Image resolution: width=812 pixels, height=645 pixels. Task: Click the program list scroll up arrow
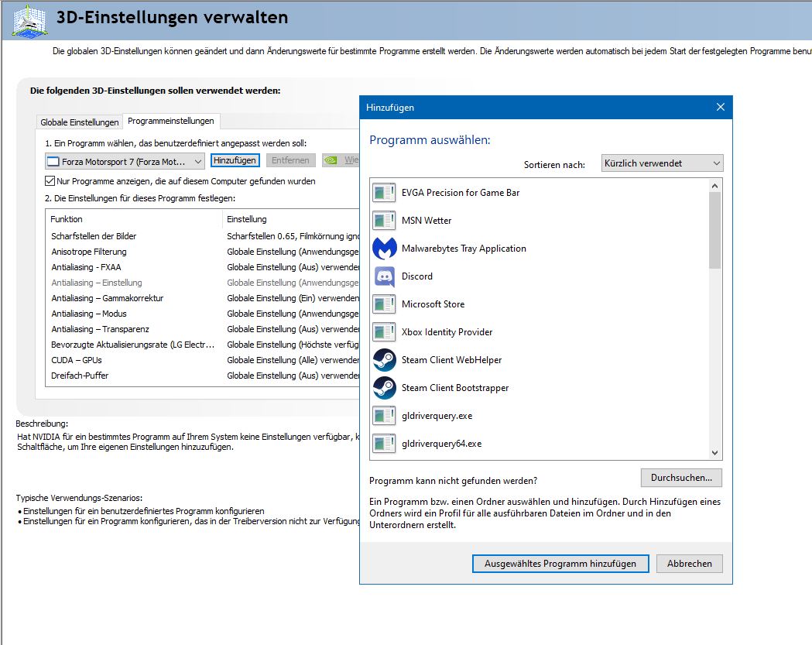[714, 186]
